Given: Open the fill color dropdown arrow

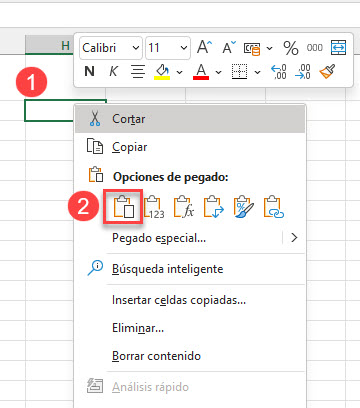Looking at the screenshot, I should click(x=179, y=72).
